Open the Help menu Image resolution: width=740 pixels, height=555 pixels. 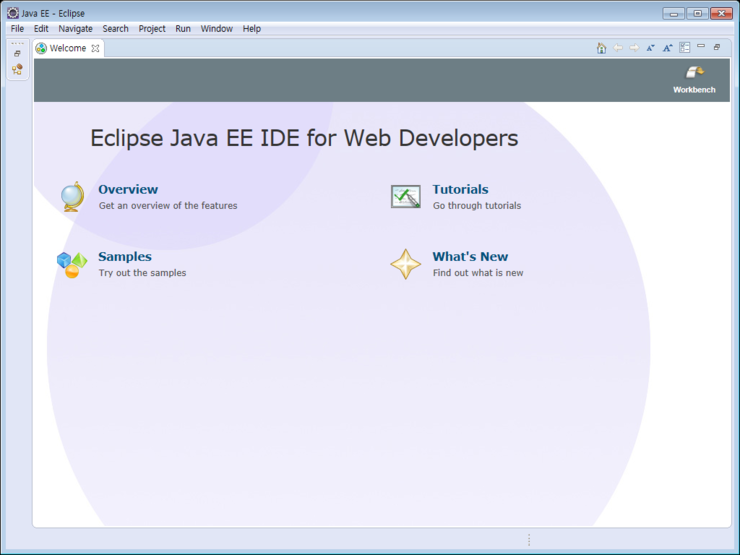click(x=252, y=29)
